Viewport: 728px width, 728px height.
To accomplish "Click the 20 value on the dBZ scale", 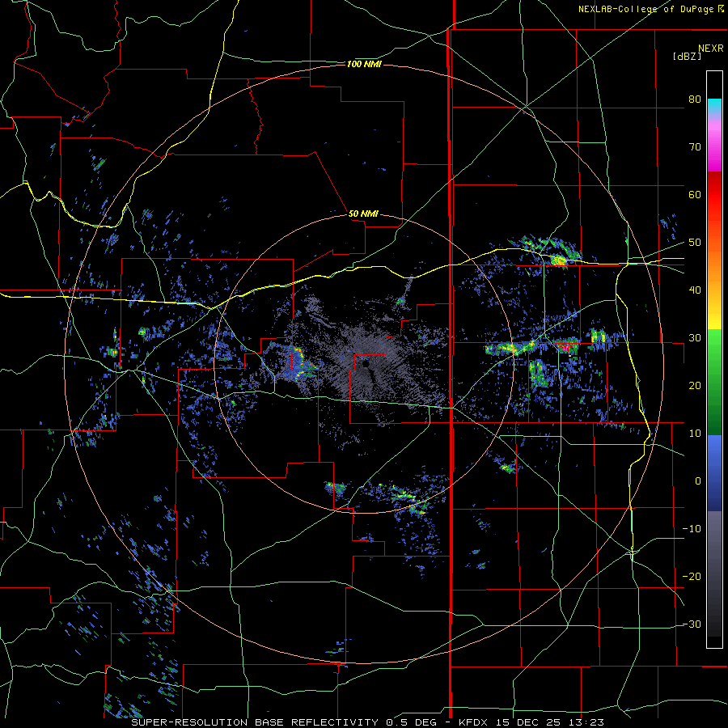I will 695,386.
